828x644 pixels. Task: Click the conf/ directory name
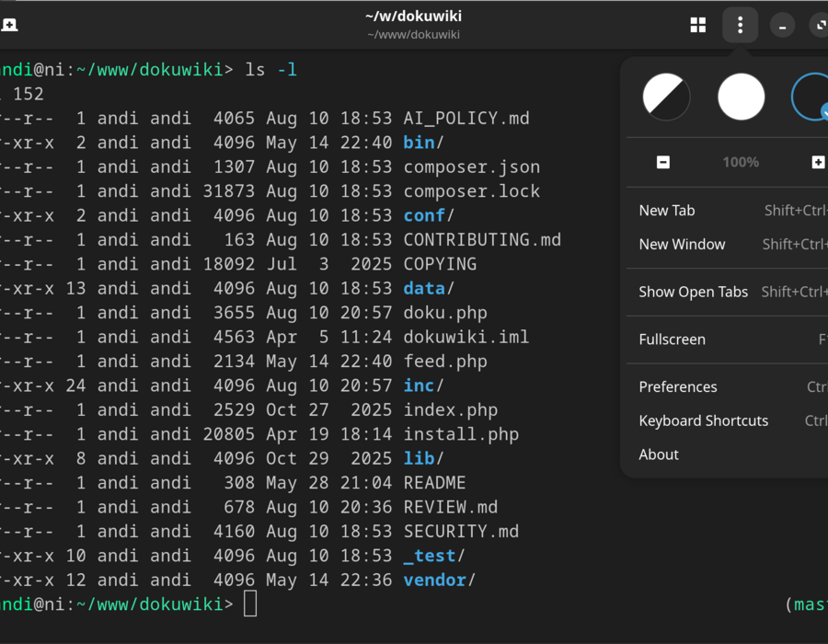pyautogui.click(x=429, y=215)
